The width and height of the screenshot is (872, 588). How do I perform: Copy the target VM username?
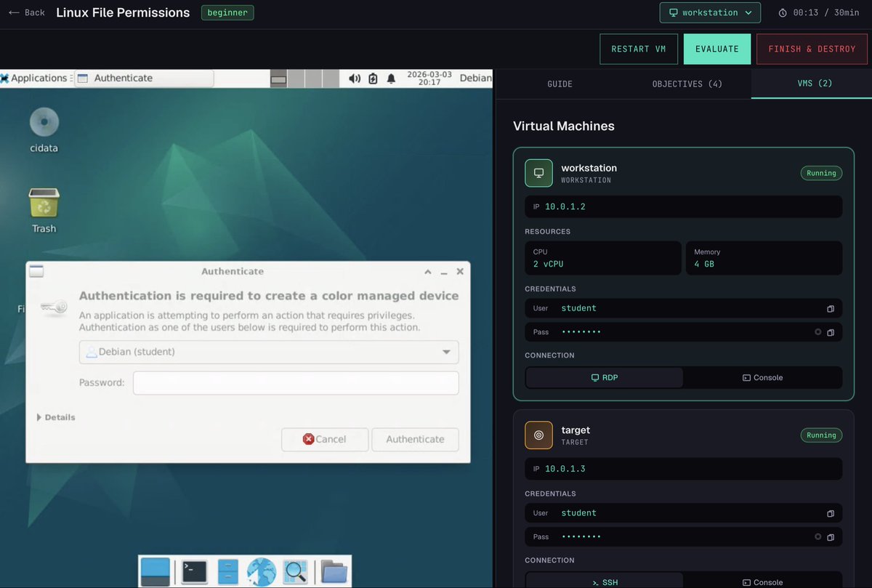pos(830,513)
